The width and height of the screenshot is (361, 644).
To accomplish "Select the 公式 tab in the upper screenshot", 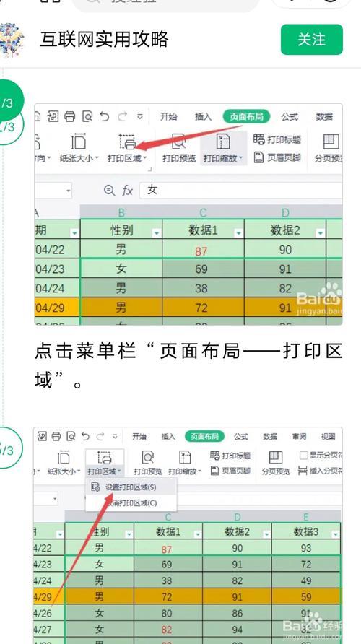I will coord(290,117).
